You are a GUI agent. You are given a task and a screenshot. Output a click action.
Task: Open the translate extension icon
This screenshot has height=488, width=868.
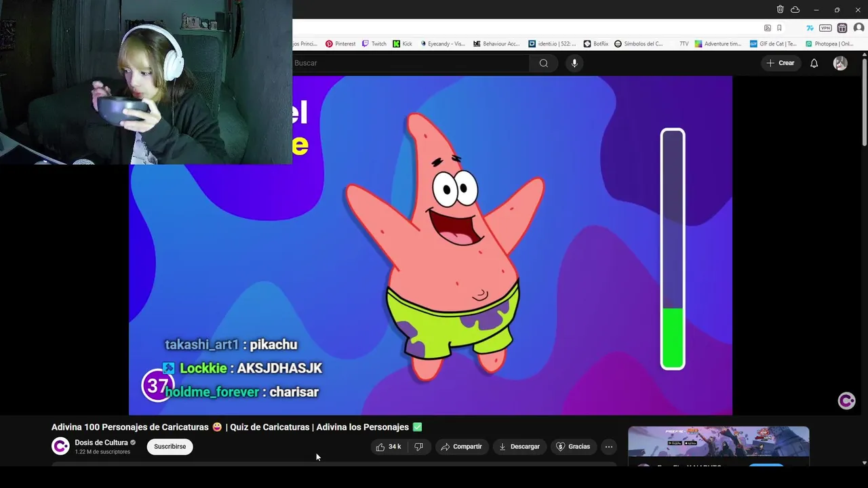click(810, 28)
